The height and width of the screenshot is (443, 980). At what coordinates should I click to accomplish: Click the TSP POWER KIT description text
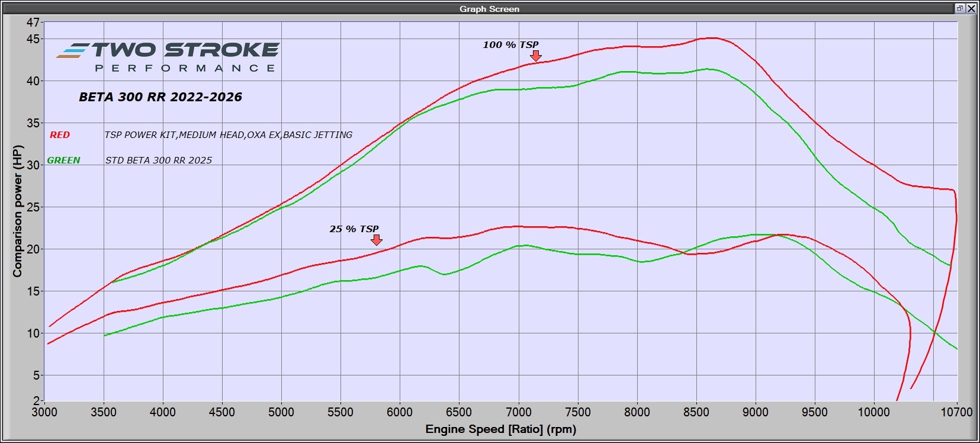point(228,135)
